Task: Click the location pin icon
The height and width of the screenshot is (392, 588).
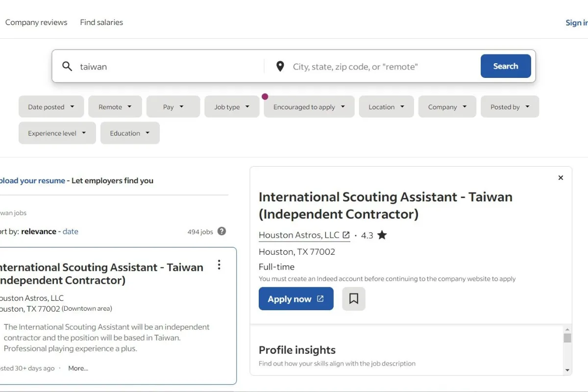Action: tap(280, 66)
